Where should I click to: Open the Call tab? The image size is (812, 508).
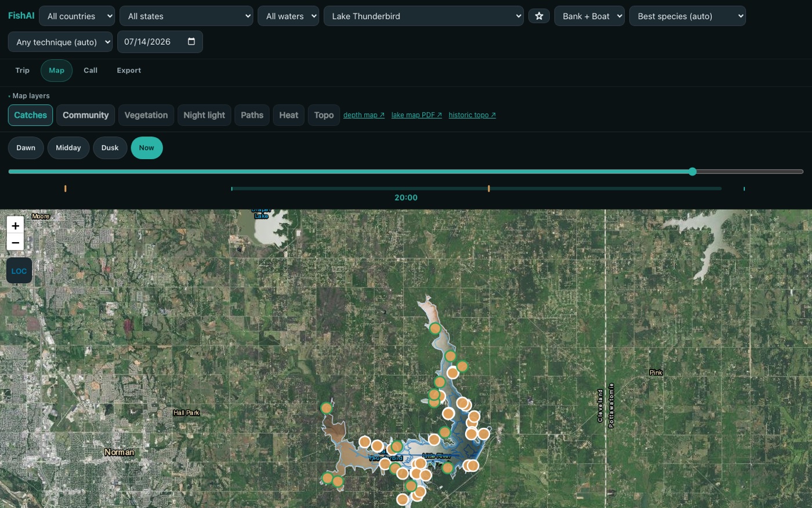90,70
